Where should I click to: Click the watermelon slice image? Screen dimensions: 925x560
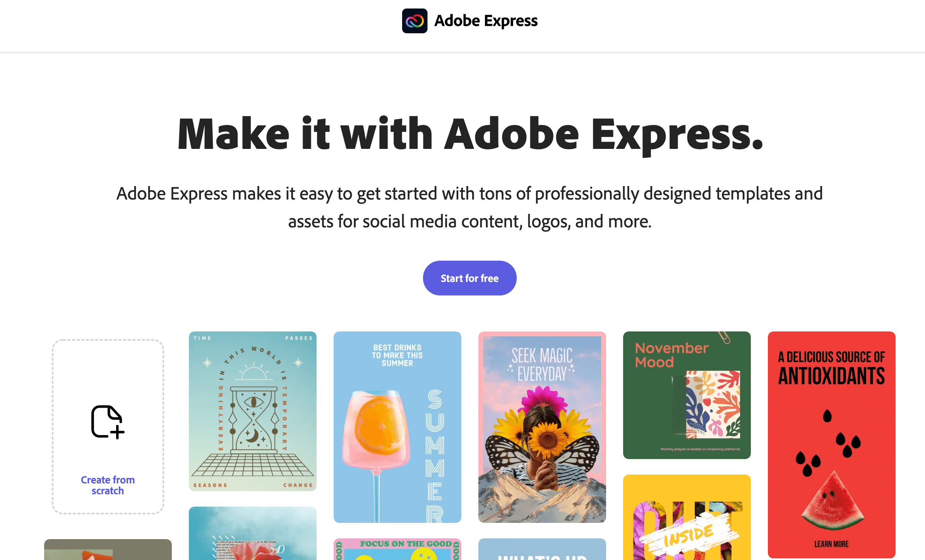coord(832,500)
